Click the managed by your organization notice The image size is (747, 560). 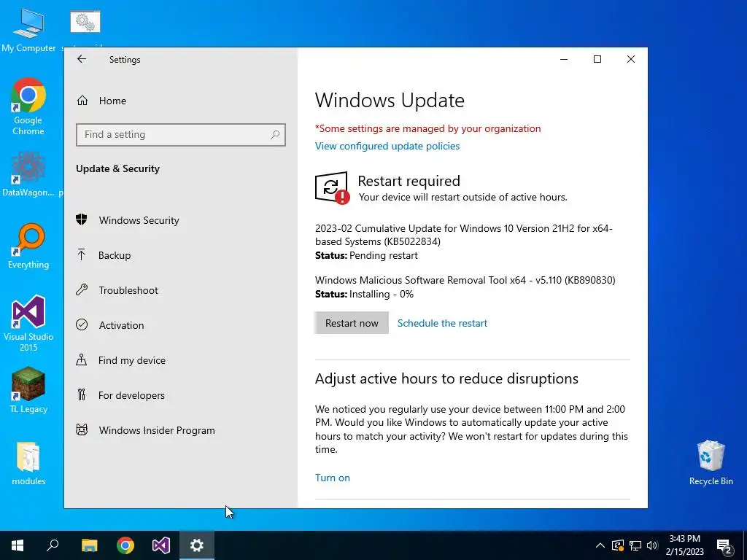pos(427,128)
